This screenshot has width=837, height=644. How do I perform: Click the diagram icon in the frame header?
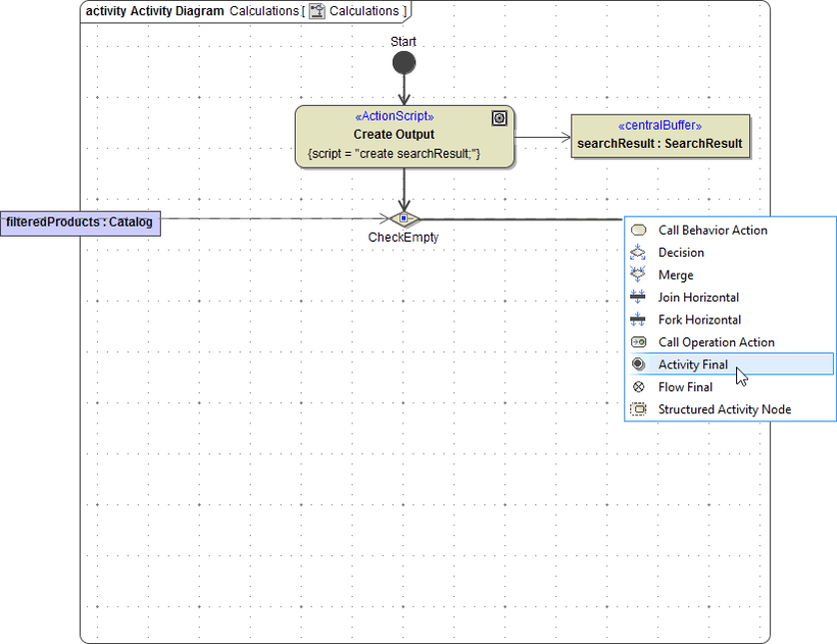pyautogui.click(x=315, y=12)
